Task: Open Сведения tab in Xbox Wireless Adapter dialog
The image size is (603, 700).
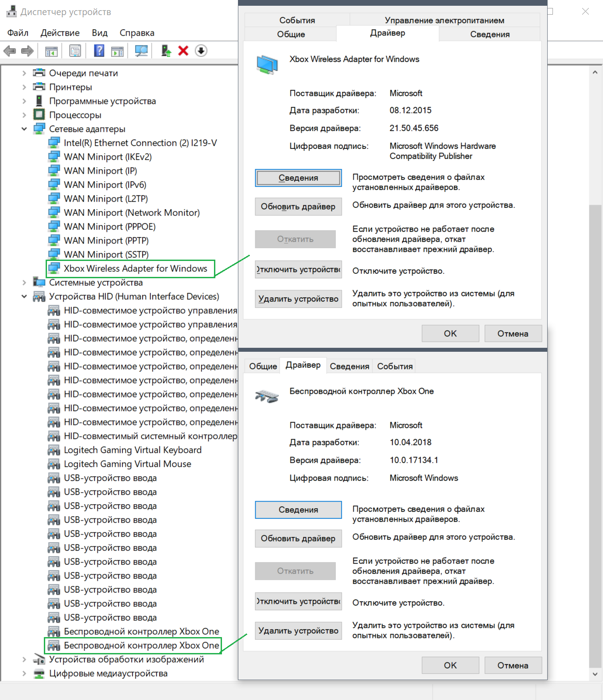Action: click(490, 34)
